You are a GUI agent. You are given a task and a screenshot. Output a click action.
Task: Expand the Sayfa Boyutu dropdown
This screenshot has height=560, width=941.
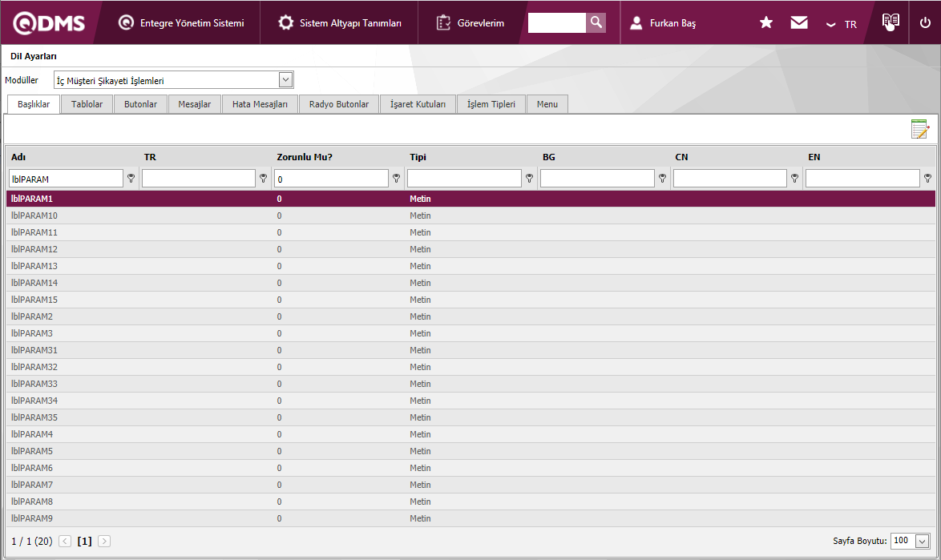point(922,541)
